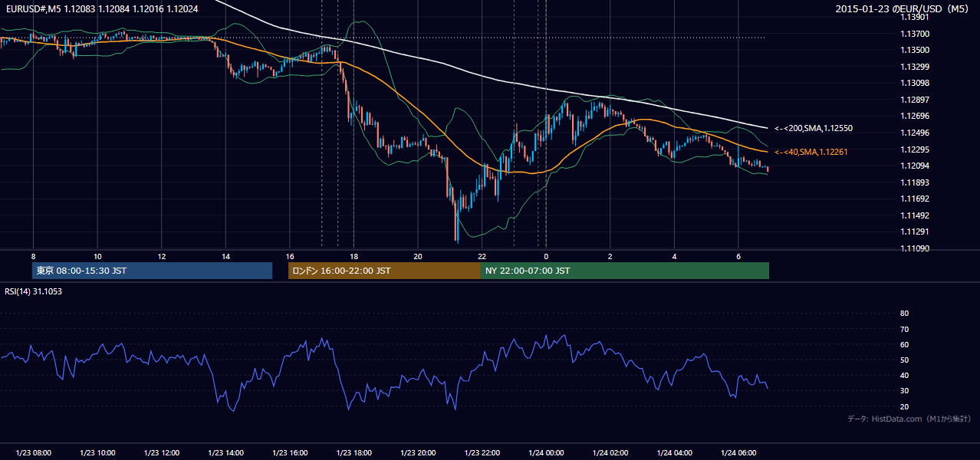Click hour label 10 under price chart
The image size is (980, 460).
pyautogui.click(x=97, y=256)
